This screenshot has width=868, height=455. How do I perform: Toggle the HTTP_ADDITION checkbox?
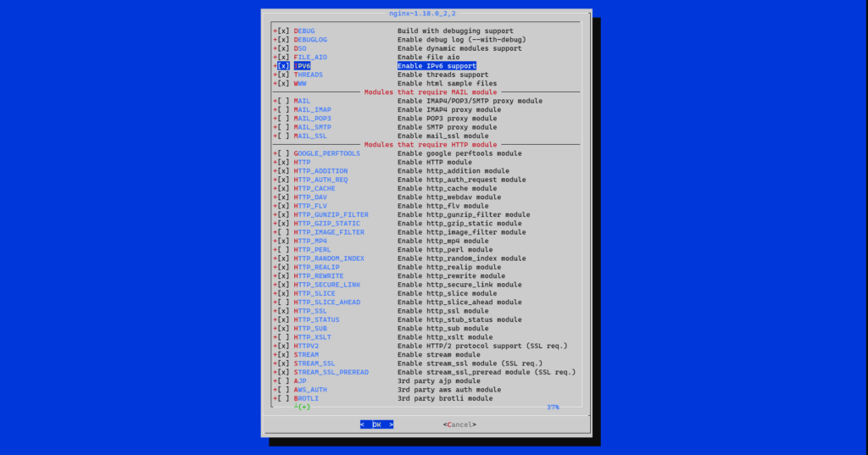click(x=283, y=171)
